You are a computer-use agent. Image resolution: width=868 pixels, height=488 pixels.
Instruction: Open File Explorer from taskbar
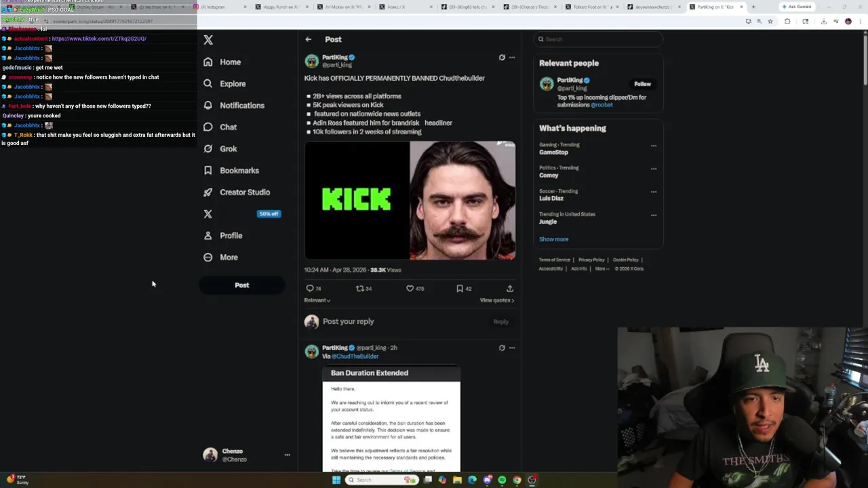[x=457, y=480]
